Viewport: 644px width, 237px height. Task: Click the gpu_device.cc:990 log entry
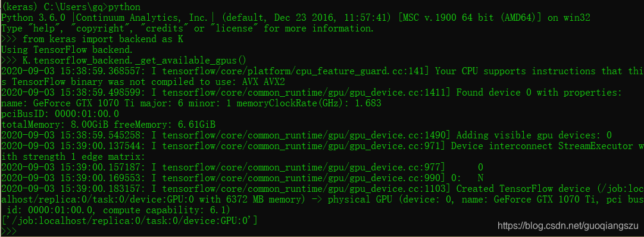point(242,178)
